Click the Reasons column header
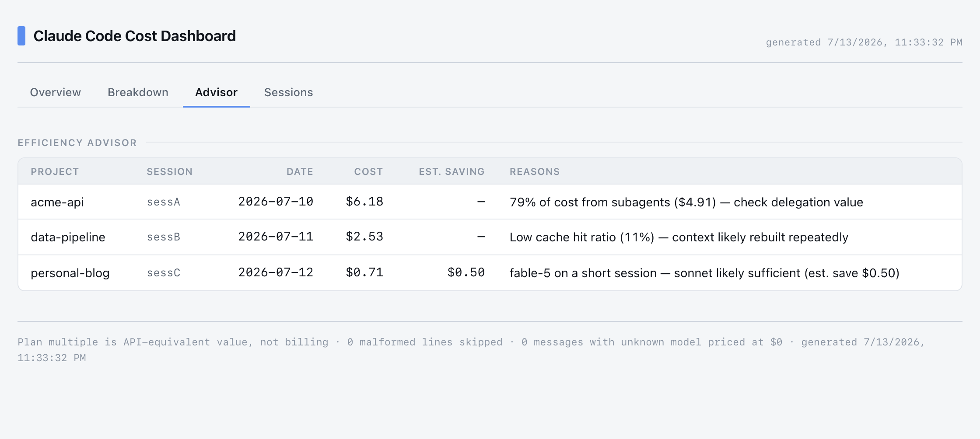980x439 pixels. pos(535,171)
